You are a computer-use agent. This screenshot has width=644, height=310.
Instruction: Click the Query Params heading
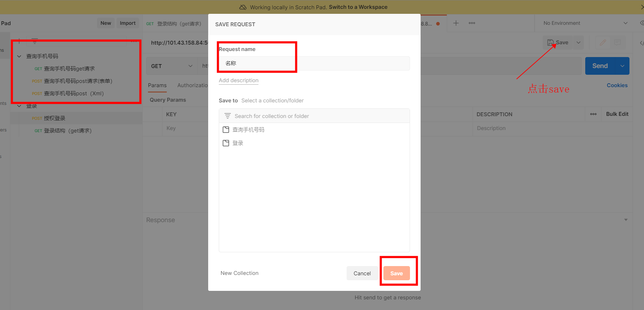point(168,100)
